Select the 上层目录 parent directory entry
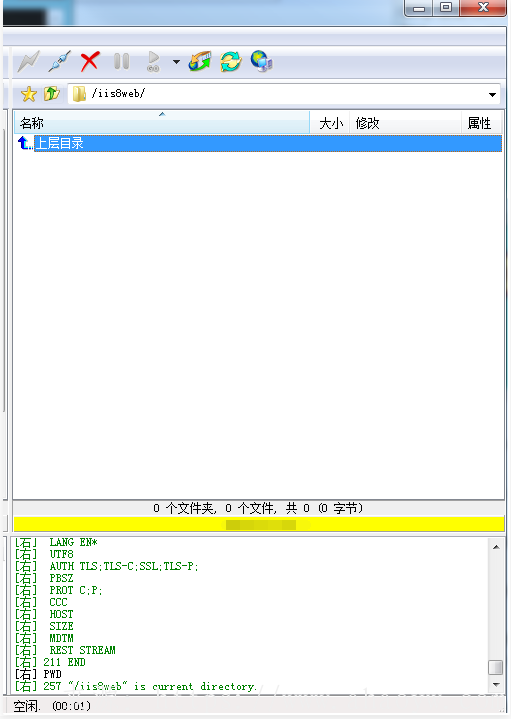511x719 pixels. tap(259, 144)
